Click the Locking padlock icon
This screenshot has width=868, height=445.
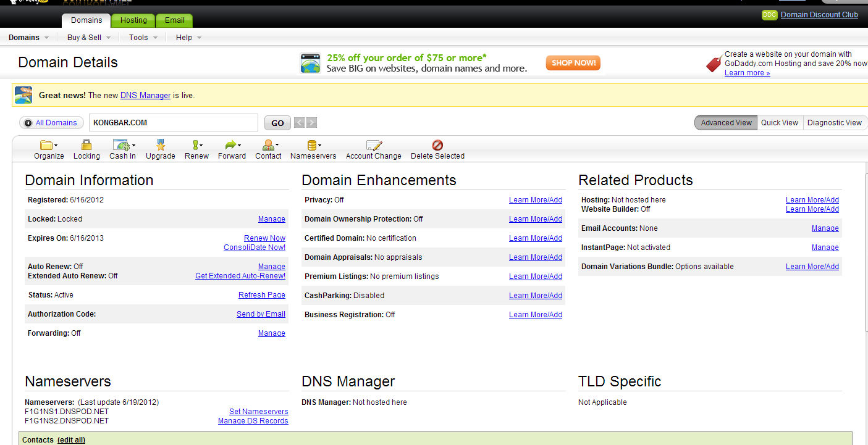point(86,145)
